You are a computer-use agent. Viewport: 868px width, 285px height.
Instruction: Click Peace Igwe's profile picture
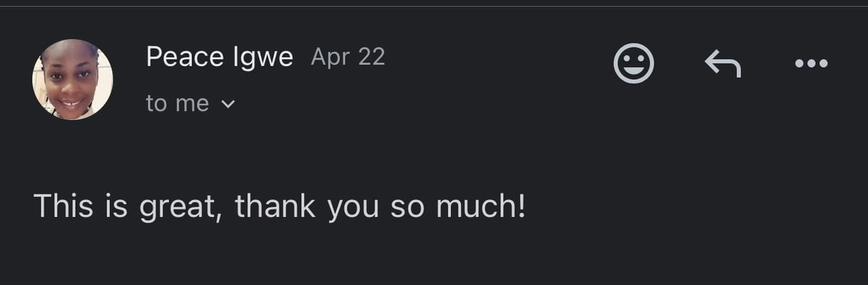point(73,79)
